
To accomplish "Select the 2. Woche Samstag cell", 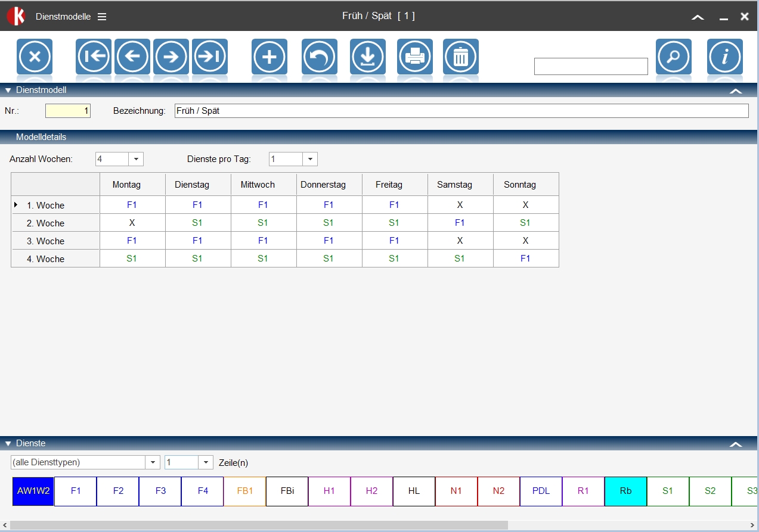I will (x=460, y=223).
